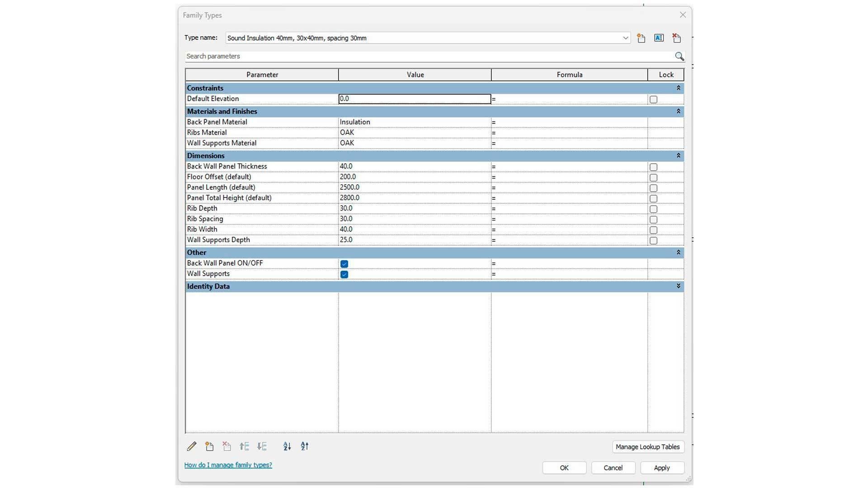Open Manage Lookup Tables
868x488 pixels.
coord(647,447)
